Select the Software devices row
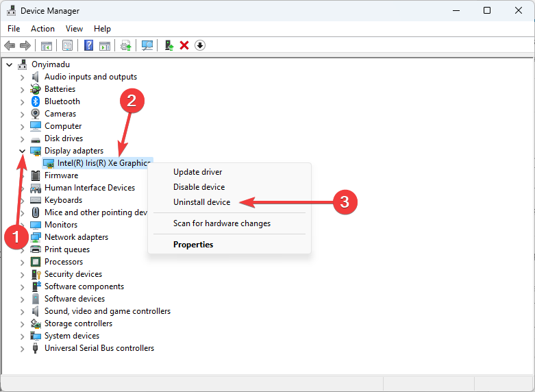This screenshot has width=535, height=392. coord(75,299)
